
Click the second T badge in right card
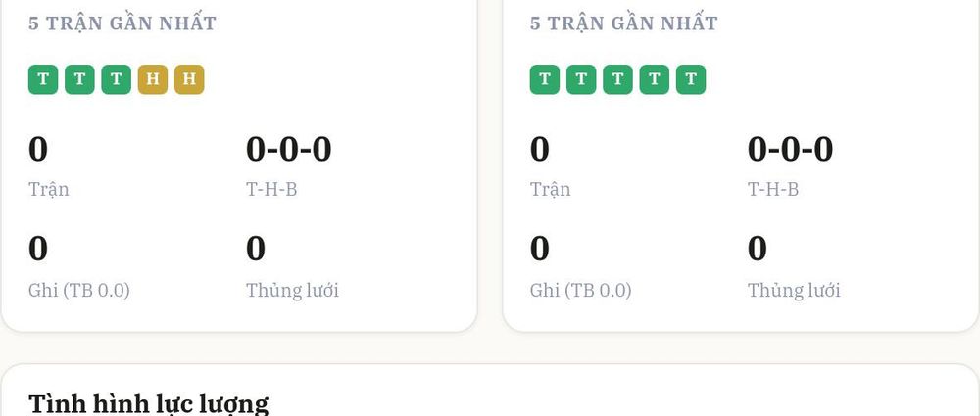tap(581, 79)
